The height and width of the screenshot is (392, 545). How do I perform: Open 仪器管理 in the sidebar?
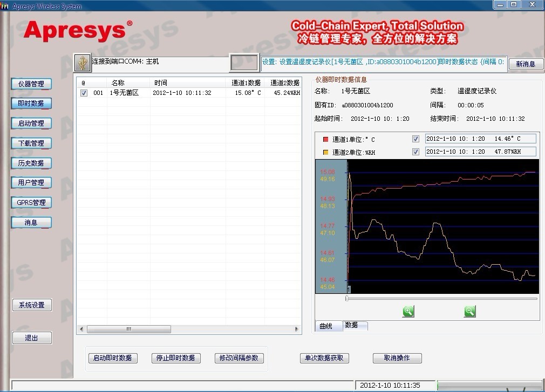tap(31, 84)
